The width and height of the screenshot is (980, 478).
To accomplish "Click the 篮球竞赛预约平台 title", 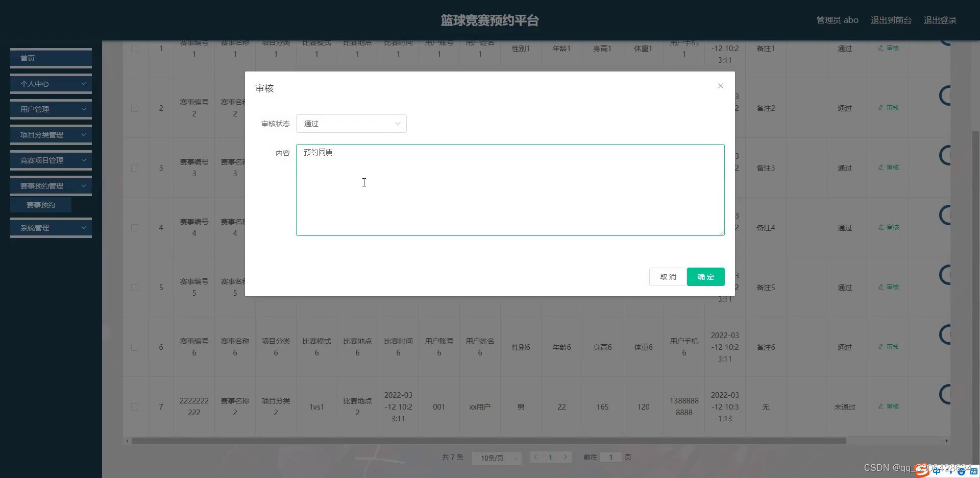I will (x=490, y=20).
